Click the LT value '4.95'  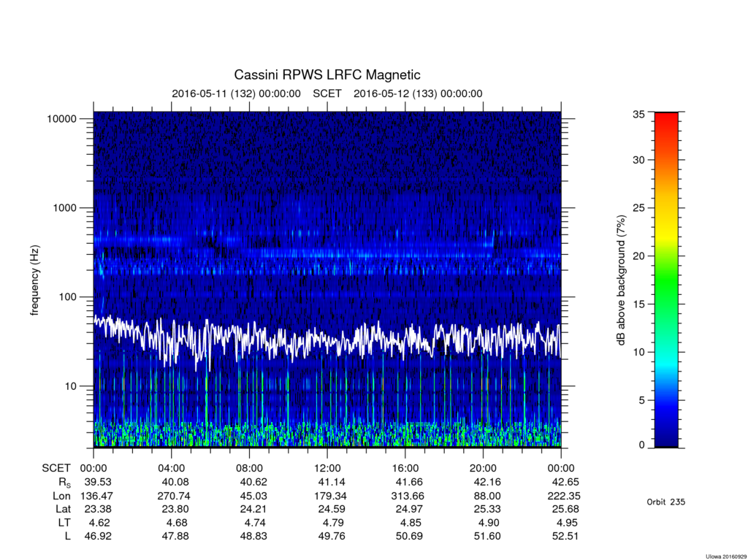click(x=567, y=523)
